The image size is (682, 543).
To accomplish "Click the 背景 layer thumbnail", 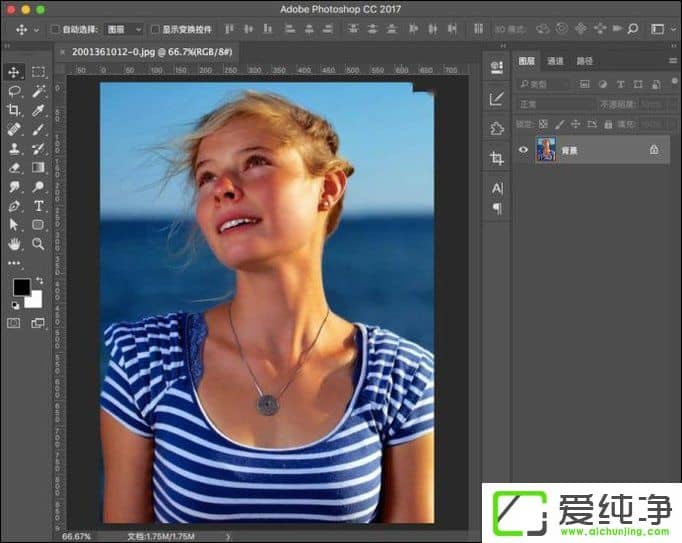I will point(546,150).
